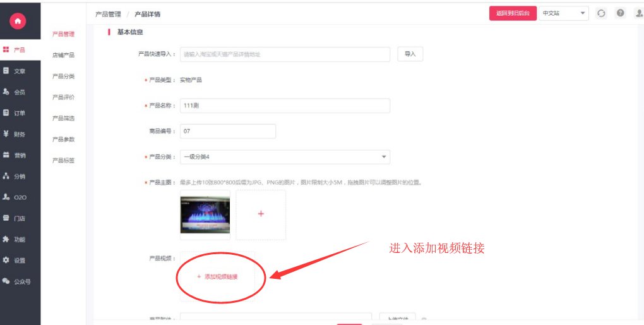Click the 产品名称 product name input field

tap(285, 106)
